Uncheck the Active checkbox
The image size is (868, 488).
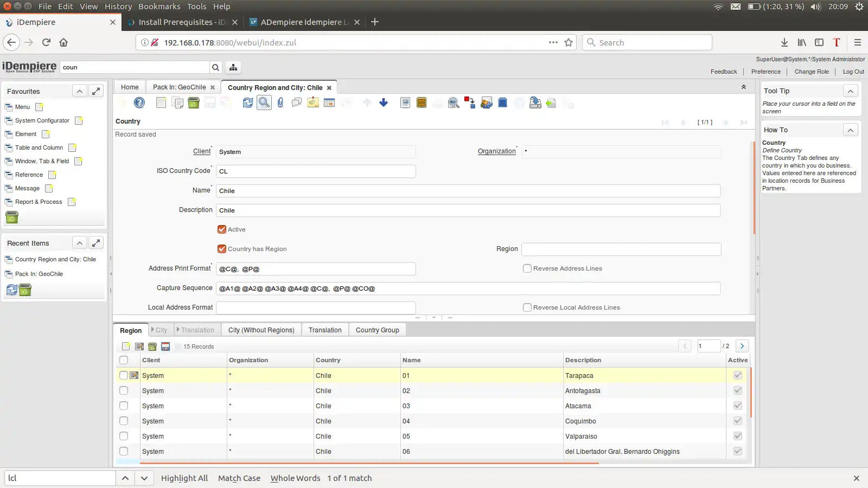tap(222, 229)
